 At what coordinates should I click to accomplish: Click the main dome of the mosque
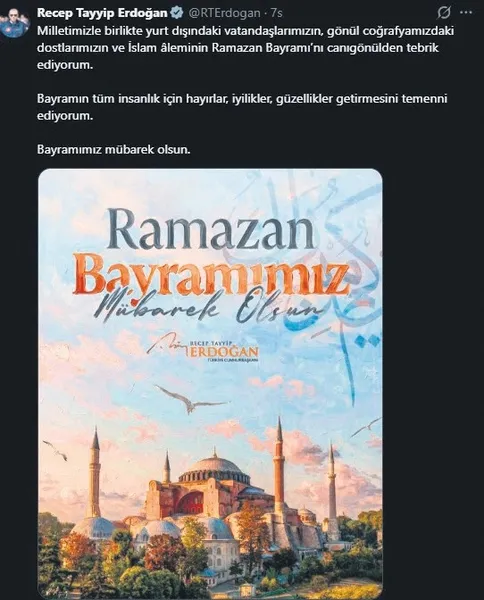pyautogui.click(x=214, y=468)
